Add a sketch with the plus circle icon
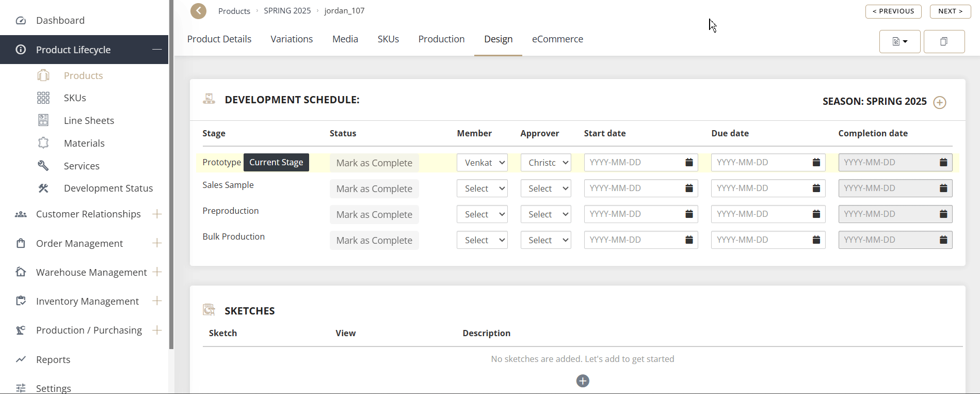This screenshot has width=980, height=394. coord(583,381)
